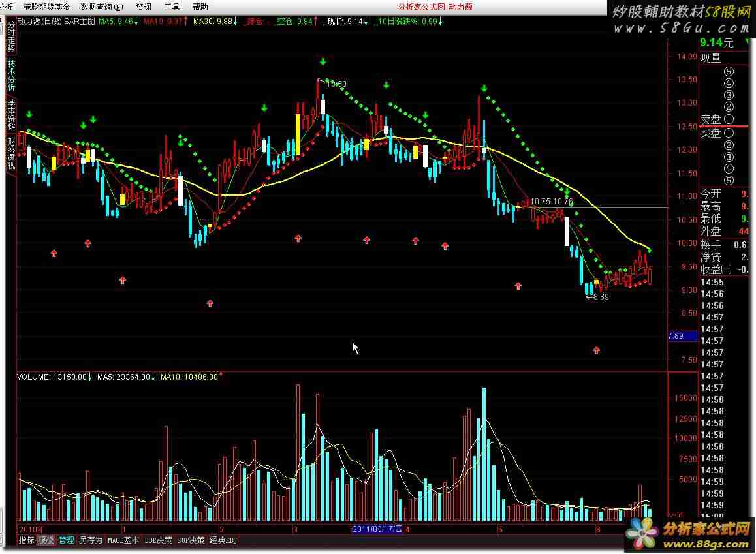Click the 最低 row in quote panel
Image resolution: width=756 pixels, height=554 pixels.
coord(725,219)
